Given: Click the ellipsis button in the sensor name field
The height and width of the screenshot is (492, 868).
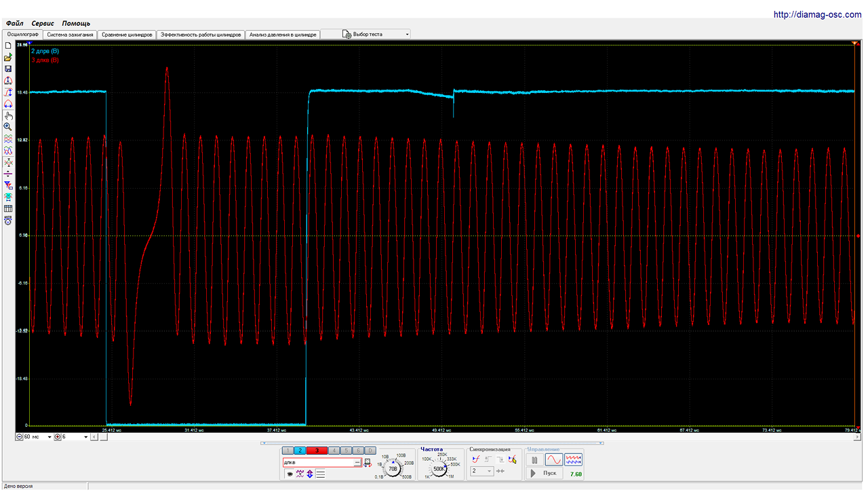Looking at the screenshot, I should 357,462.
